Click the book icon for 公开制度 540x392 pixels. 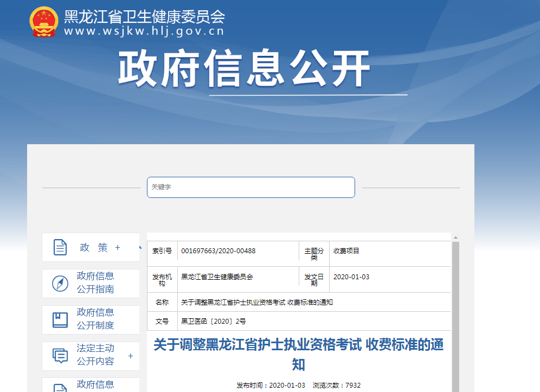pos(60,320)
